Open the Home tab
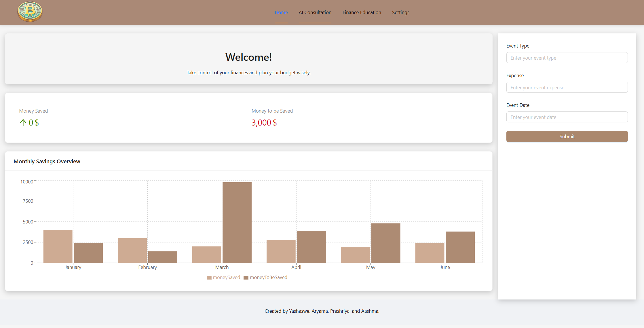The image size is (644, 328). [281, 12]
